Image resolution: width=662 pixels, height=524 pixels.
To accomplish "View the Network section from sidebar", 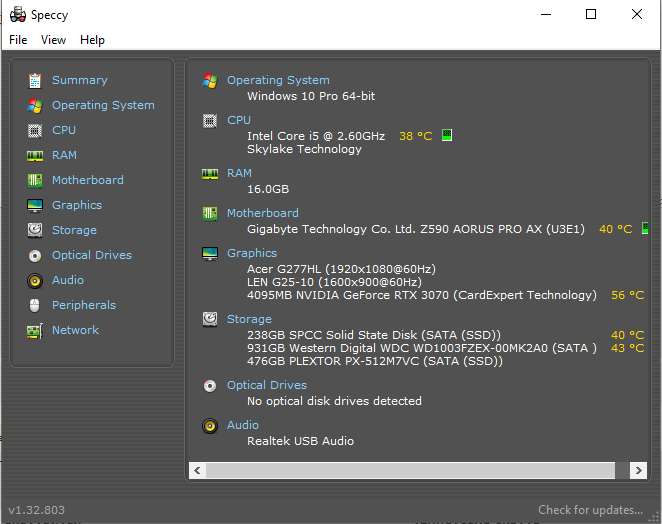I will (x=75, y=330).
